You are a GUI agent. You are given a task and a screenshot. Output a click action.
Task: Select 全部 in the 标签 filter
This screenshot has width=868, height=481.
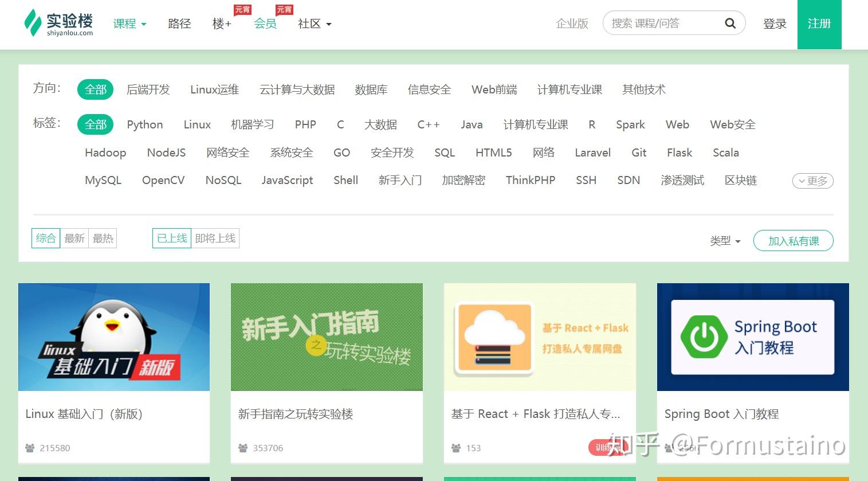pyautogui.click(x=96, y=124)
